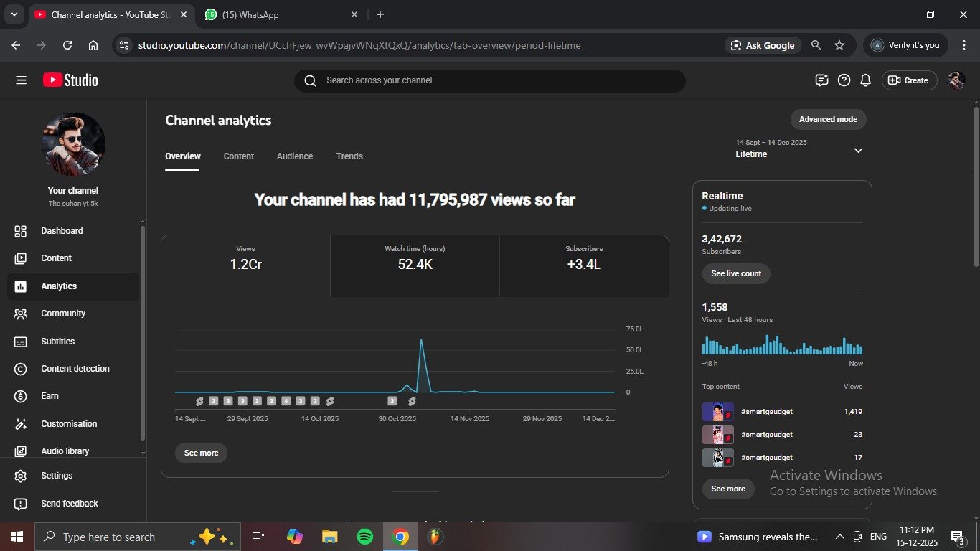Open Spotify from the Windows taskbar
Screen dimensions: 980x551
(365, 537)
